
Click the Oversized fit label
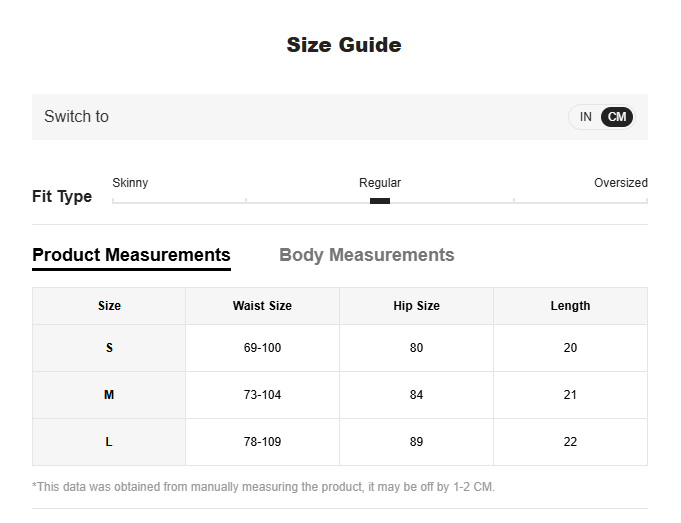620,183
